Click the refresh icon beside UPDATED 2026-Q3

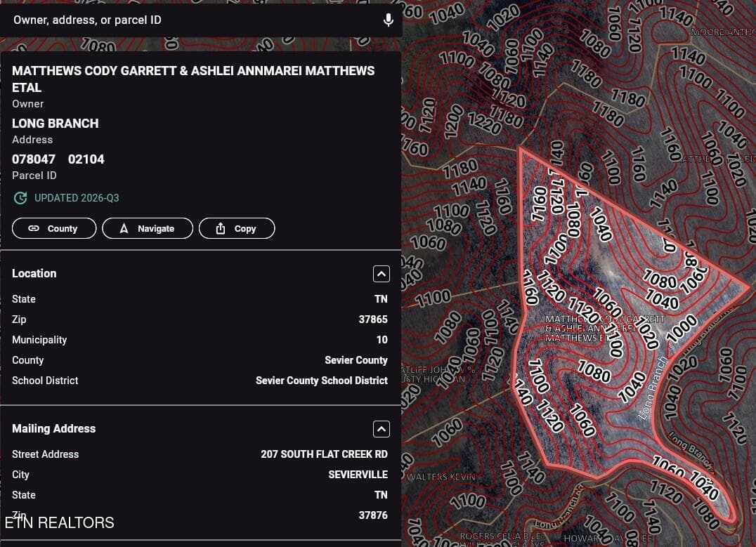point(20,198)
